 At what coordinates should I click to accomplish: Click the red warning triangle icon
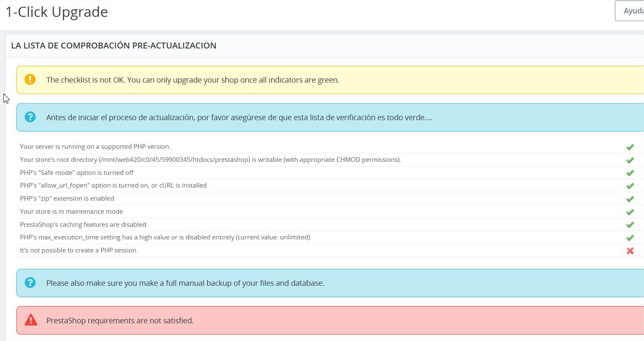point(31,320)
